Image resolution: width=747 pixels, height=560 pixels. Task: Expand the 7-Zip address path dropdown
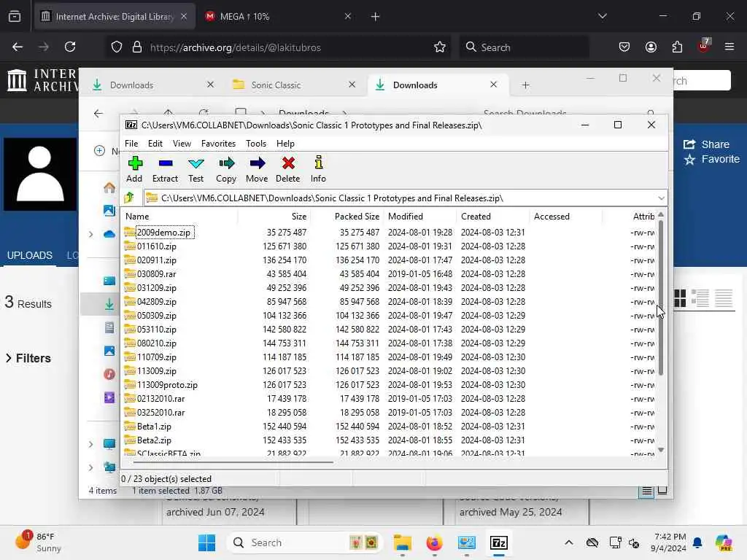661,198
